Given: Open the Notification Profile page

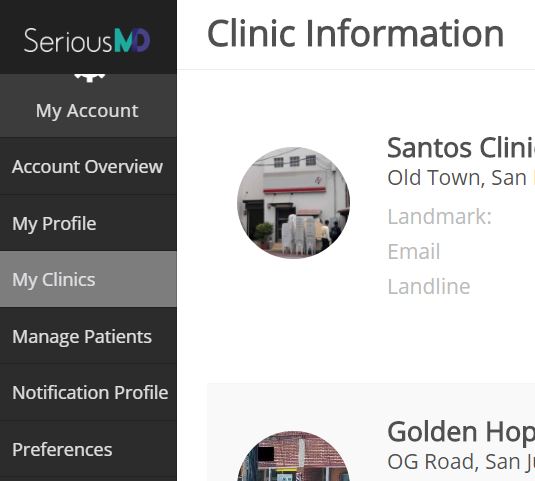Looking at the screenshot, I should click(x=88, y=392).
